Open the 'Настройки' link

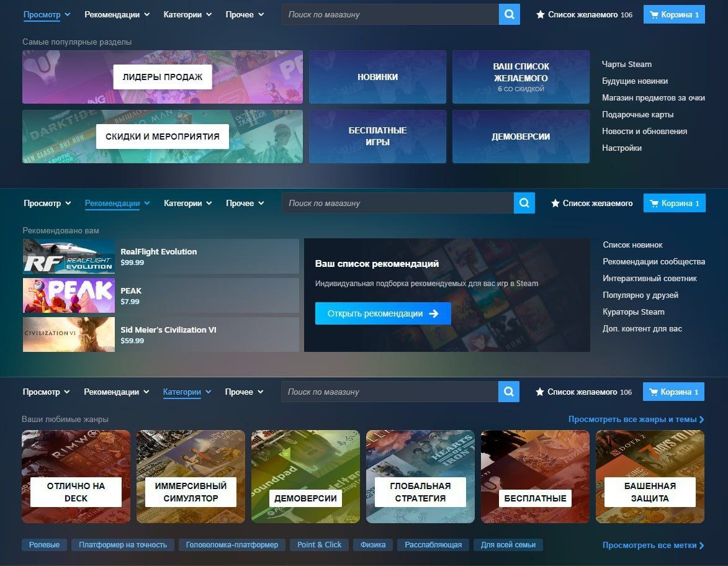pyautogui.click(x=622, y=148)
